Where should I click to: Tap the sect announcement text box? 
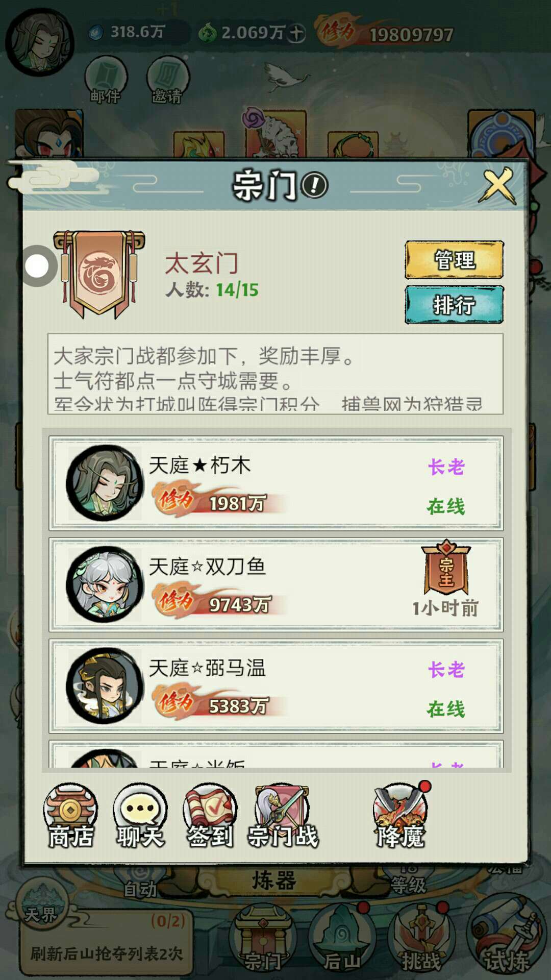click(275, 374)
